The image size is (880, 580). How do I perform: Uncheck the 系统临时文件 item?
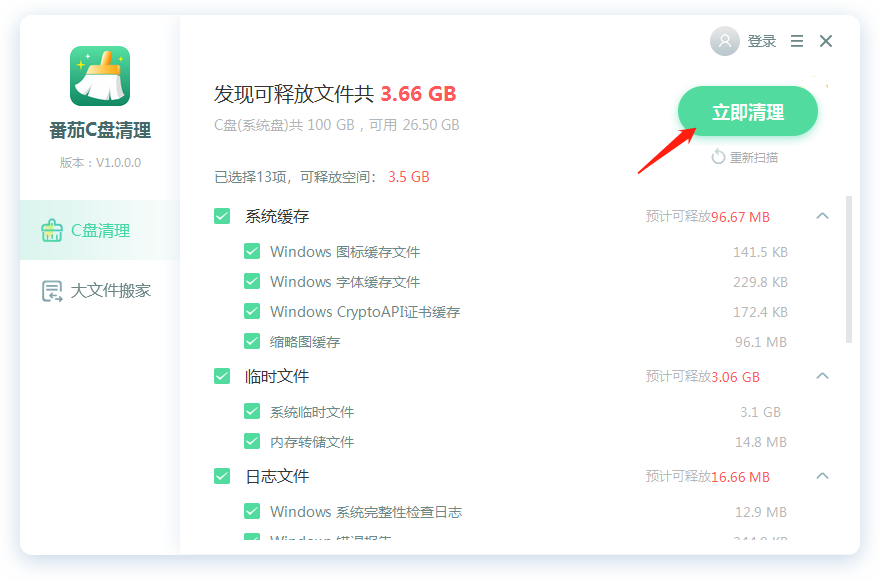pyautogui.click(x=252, y=411)
